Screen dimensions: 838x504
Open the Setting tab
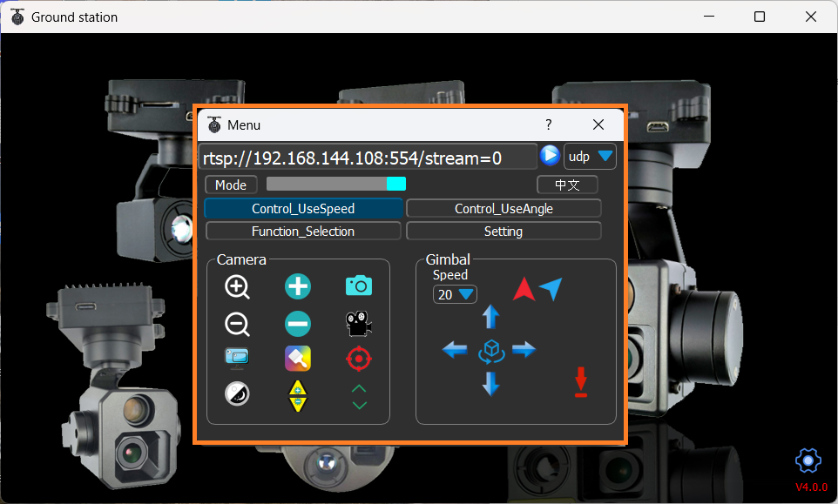(503, 232)
